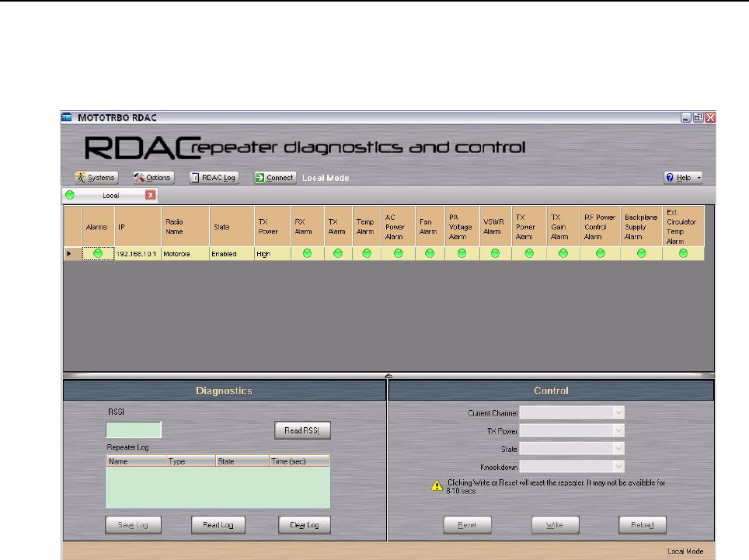
Task: Click the TX Gain Alarm green indicator
Action: [563, 253]
